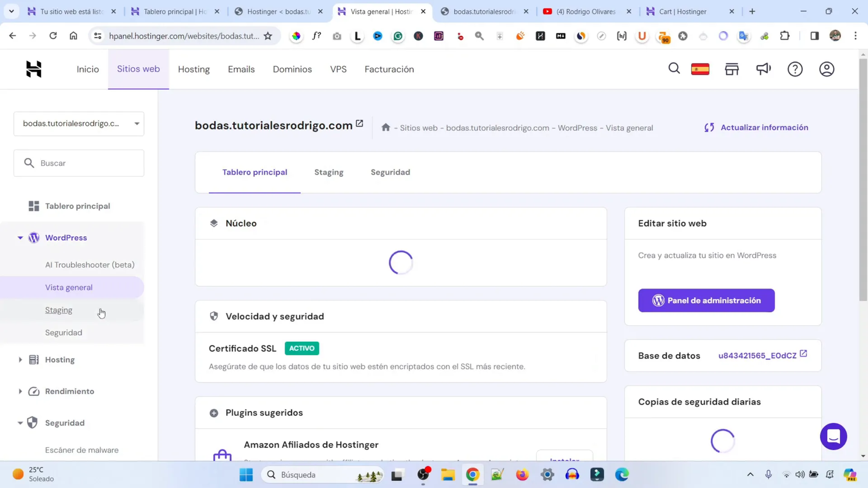Collapse the Seguridad sidebar section
The height and width of the screenshot is (488, 868).
pyautogui.click(x=20, y=423)
